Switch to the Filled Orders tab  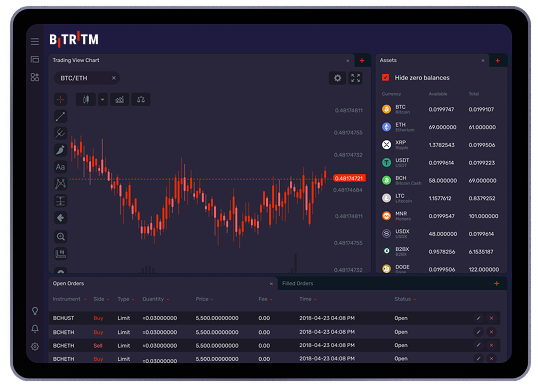(x=297, y=283)
